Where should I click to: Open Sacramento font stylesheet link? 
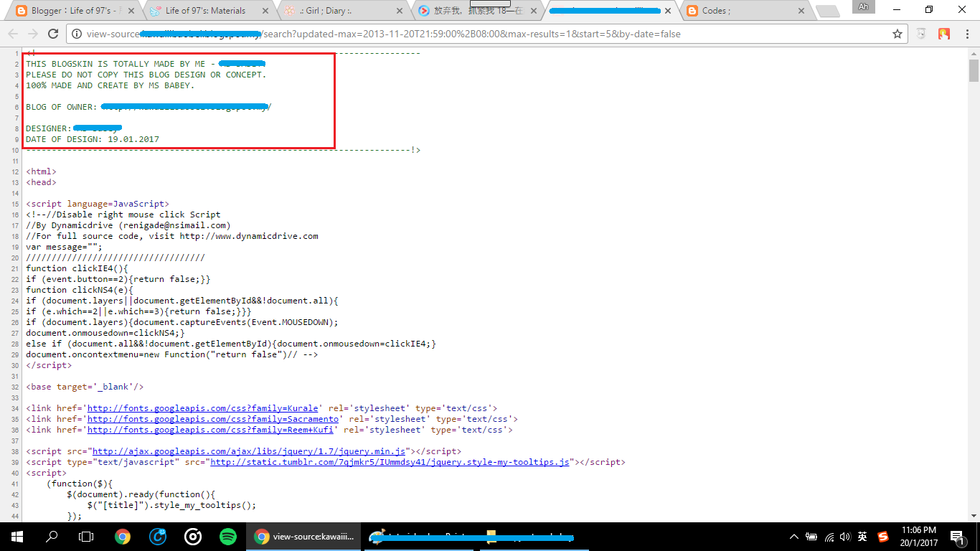[213, 419]
